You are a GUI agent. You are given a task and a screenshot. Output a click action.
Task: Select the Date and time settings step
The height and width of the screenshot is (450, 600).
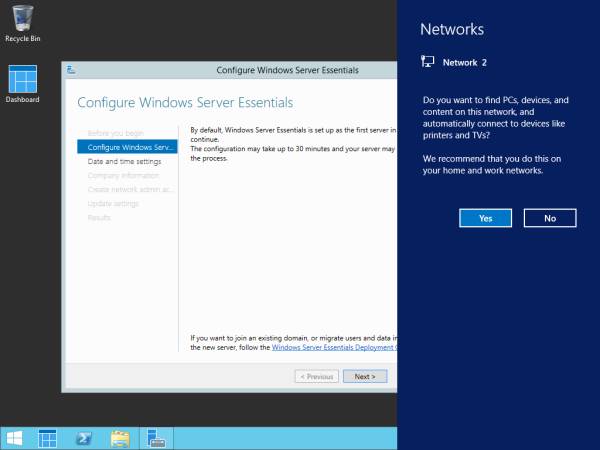[124, 161]
